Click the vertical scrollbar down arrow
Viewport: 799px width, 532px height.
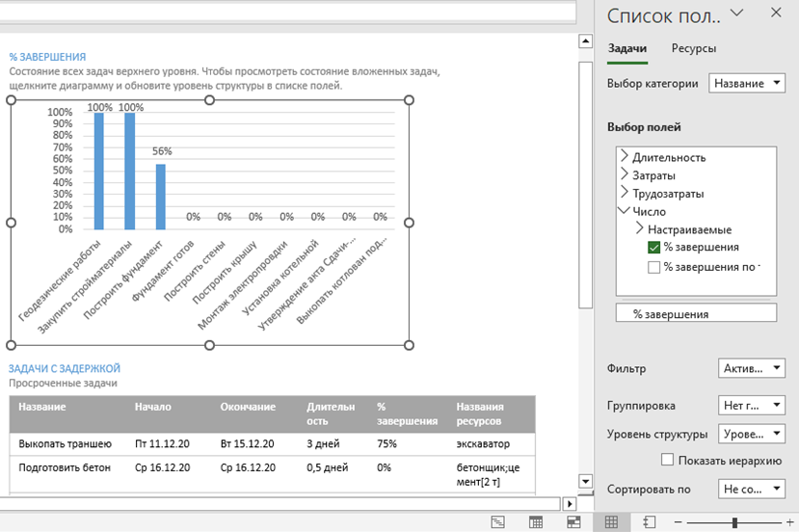click(585, 481)
